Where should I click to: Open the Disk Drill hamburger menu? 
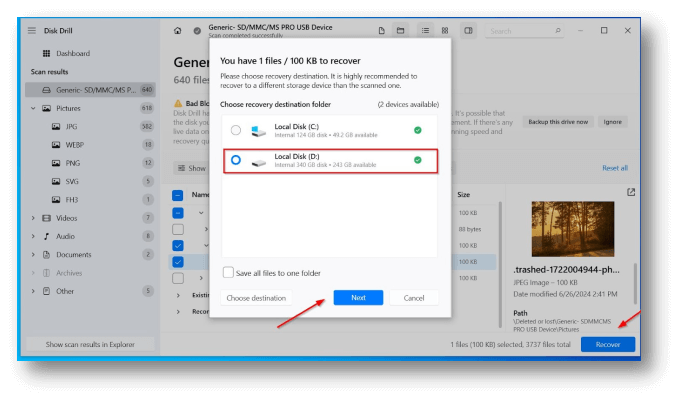point(32,30)
